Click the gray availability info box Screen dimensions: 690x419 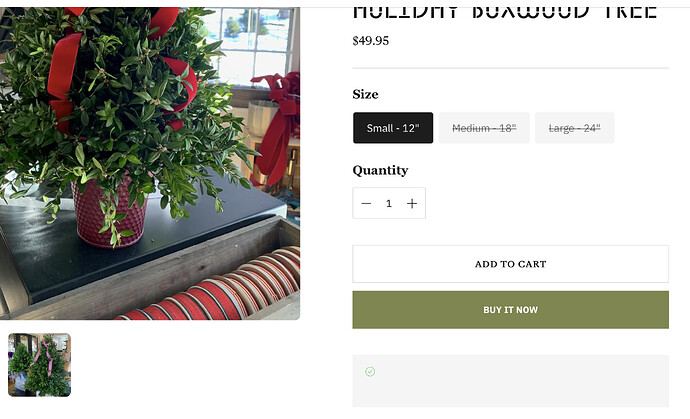tap(510, 381)
